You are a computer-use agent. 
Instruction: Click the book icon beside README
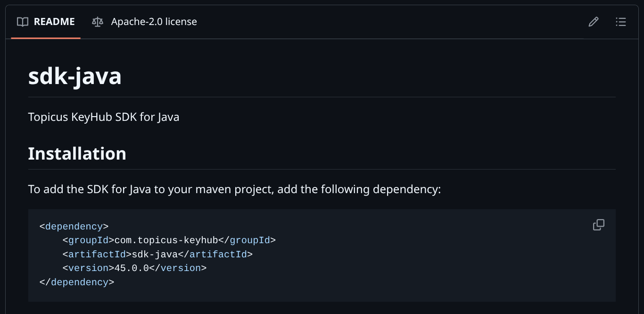(x=22, y=22)
